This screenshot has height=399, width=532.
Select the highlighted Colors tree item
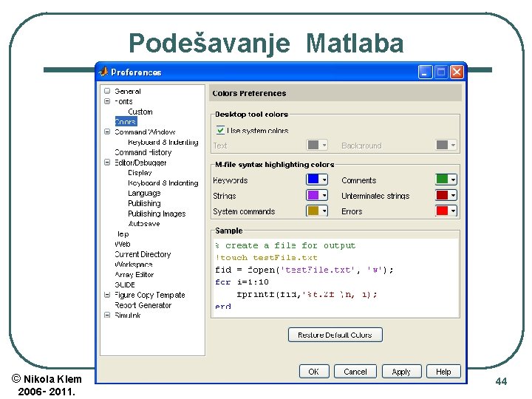[126, 121]
